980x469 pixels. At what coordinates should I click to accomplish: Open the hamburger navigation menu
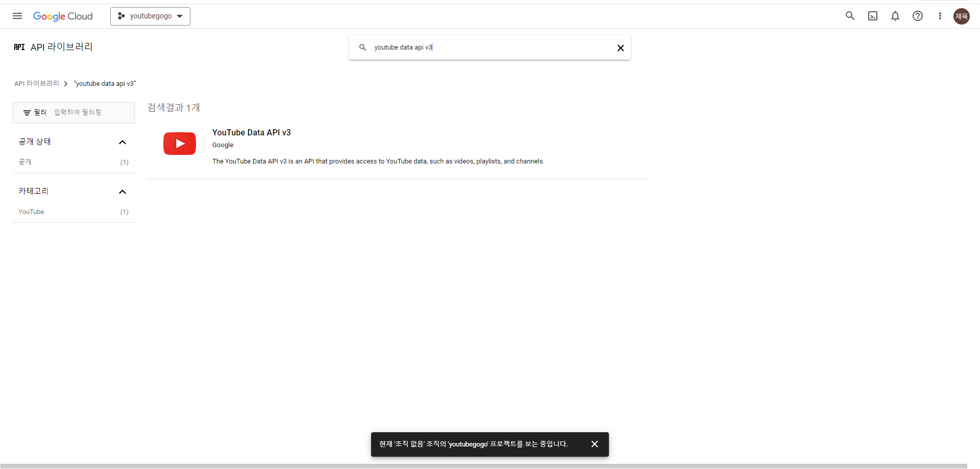(17, 16)
